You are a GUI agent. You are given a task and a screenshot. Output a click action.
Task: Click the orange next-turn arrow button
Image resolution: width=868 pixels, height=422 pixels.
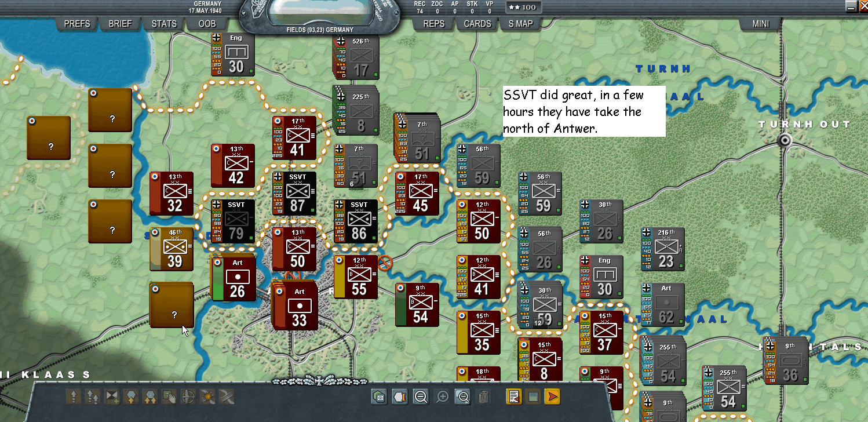pos(553,397)
